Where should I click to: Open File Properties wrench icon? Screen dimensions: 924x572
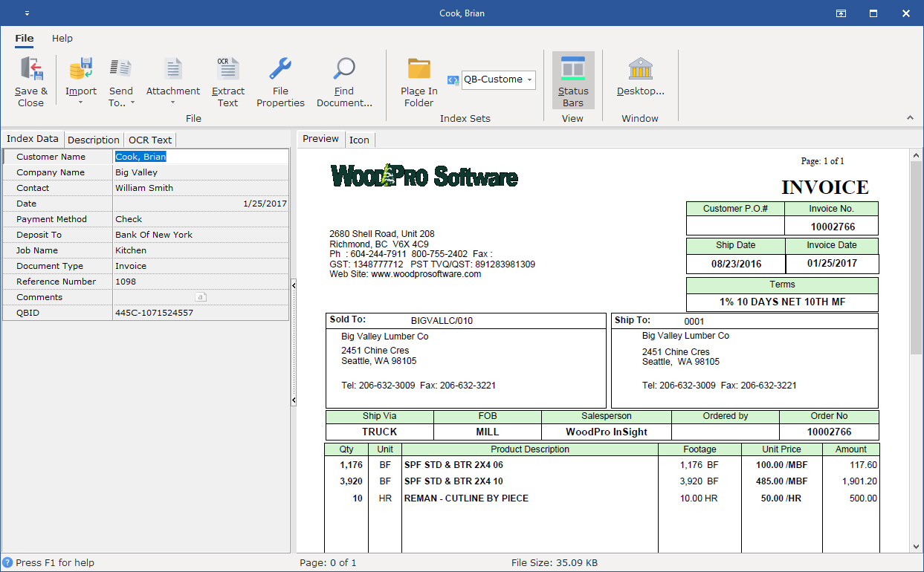pos(280,68)
